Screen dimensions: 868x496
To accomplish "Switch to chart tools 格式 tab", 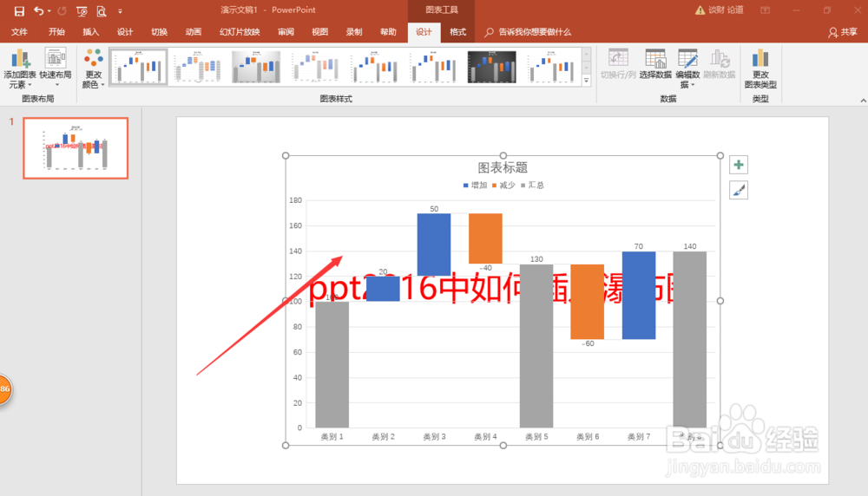I will pos(457,32).
